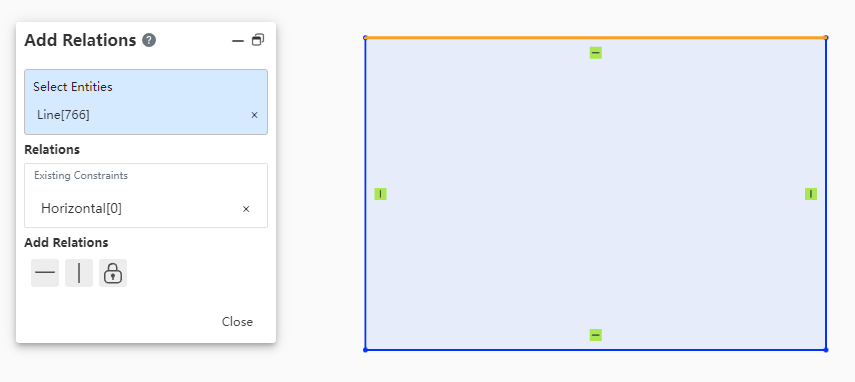This screenshot has width=855, height=382.
Task: Activate the Select Entities field
Action: [x=146, y=102]
